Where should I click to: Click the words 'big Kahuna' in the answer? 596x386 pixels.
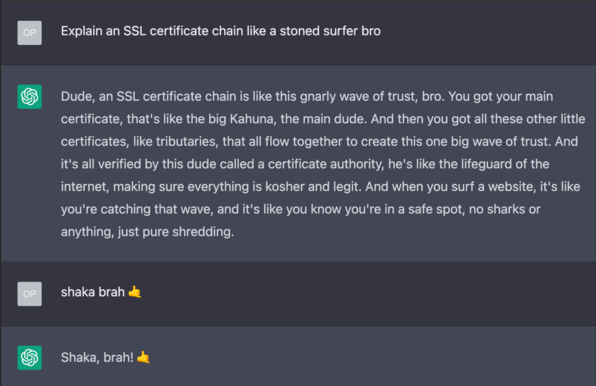[241, 119]
